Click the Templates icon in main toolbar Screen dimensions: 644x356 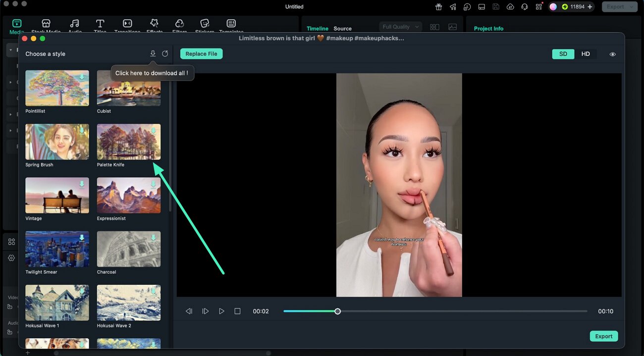coord(231,23)
